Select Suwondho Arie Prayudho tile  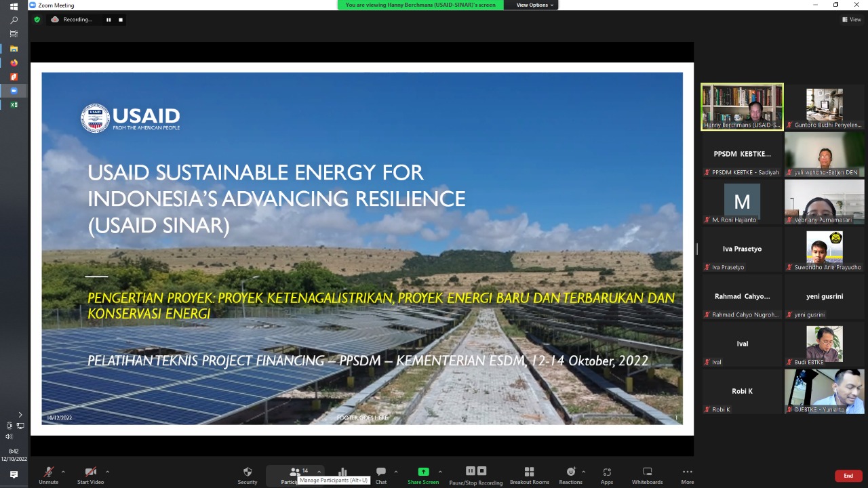tap(825, 249)
